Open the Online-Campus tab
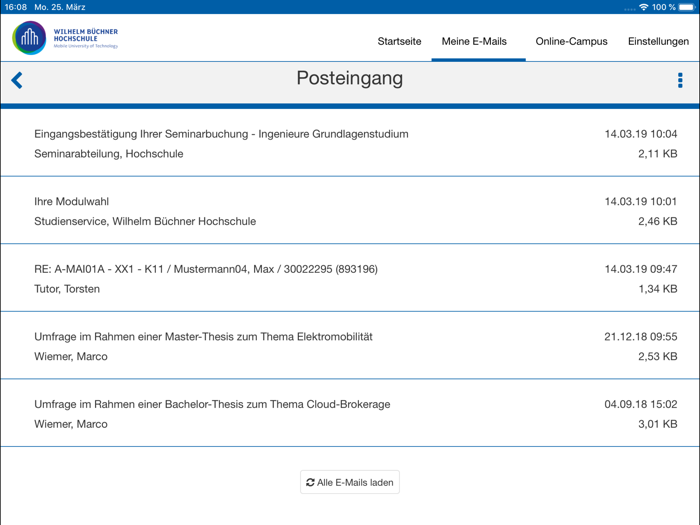Image resolution: width=700 pixels, height=525 pixels. point(571,42)
